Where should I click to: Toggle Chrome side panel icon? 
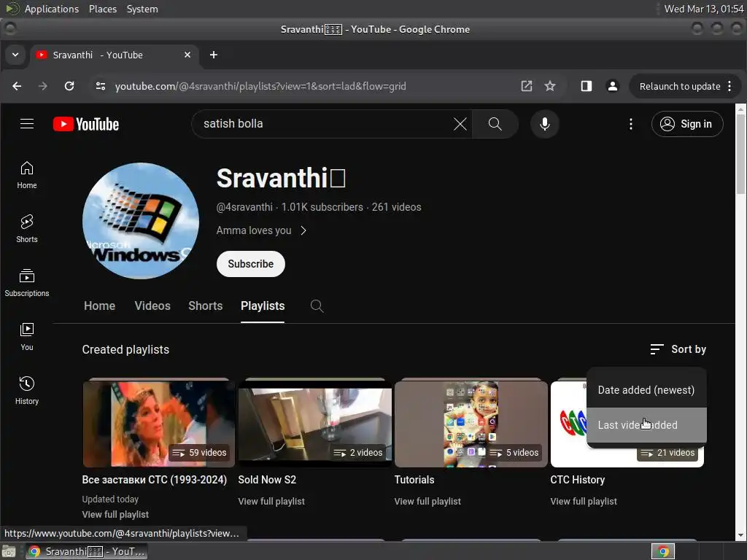click(x=587, y=86)
